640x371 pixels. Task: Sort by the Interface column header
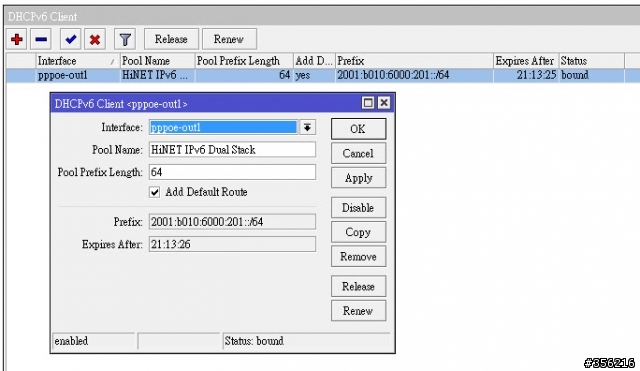point(78,61)
